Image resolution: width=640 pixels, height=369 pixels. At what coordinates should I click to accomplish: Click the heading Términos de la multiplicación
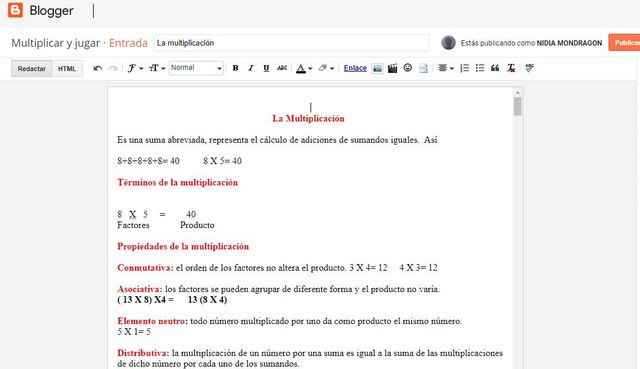[178, 182]
